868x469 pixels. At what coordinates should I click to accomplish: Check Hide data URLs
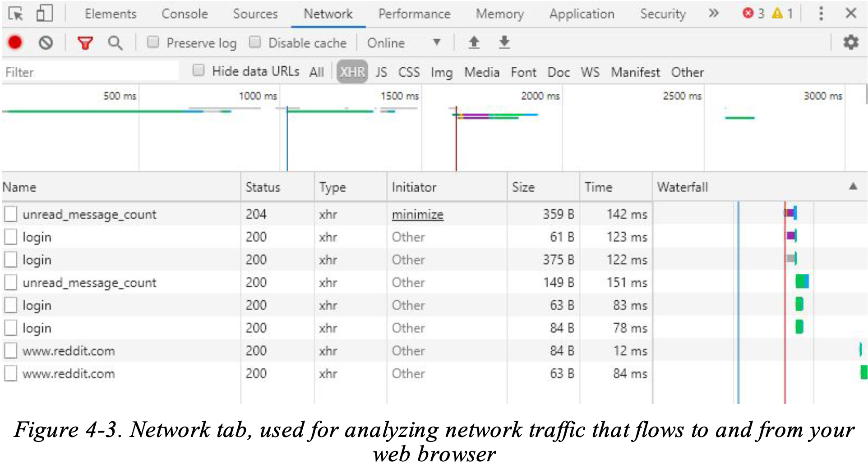pyautogui.click(x=199, y=70)
